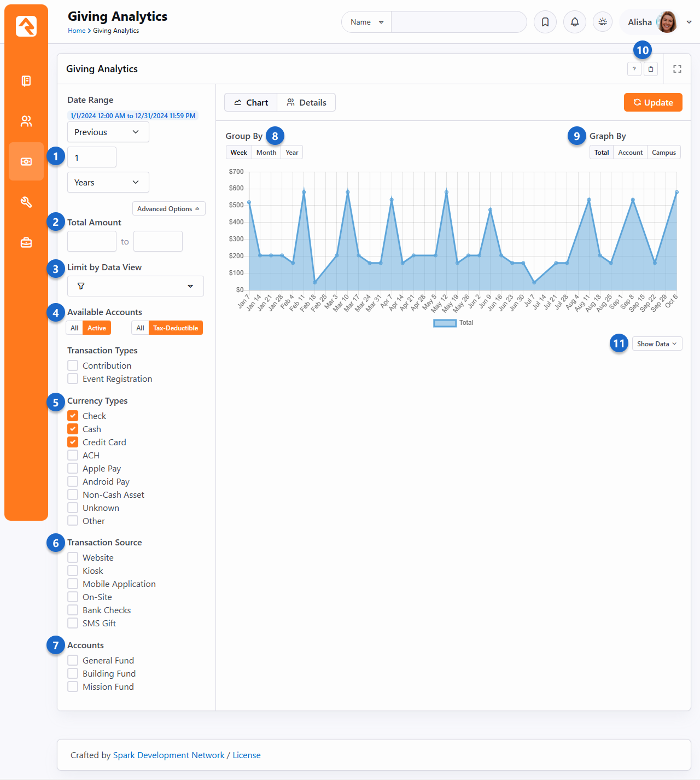The width and height of the screenshot is (700, 780).
Task: Click the Rock logo home icon
Action: pos(26,26)
